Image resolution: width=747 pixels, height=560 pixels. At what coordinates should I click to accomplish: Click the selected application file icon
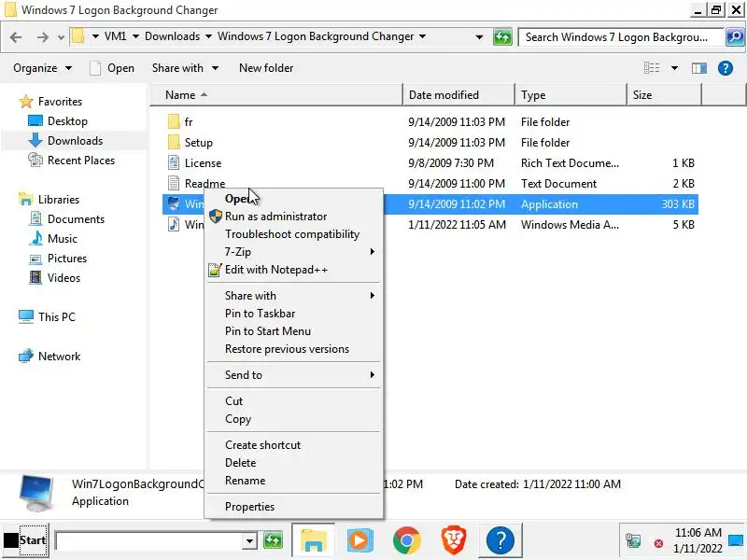[x=174, y=203]
